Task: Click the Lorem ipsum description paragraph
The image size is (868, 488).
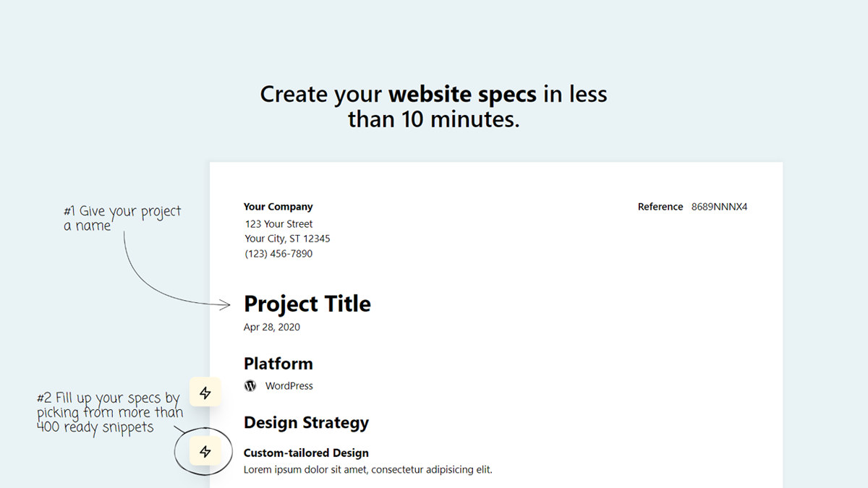Action: pos(368,470)
